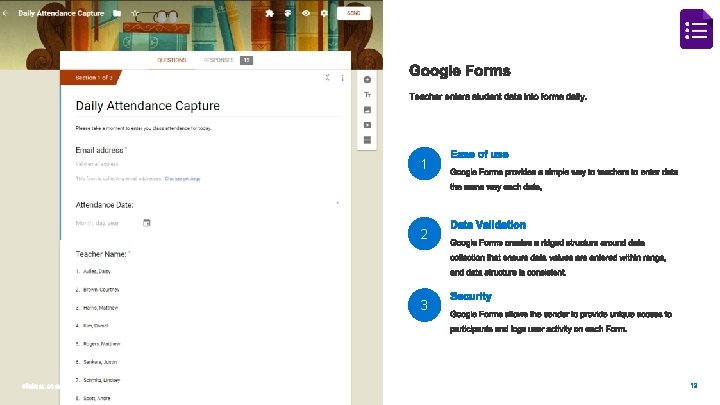Select the sixth teacher name option

coord(96,362)
